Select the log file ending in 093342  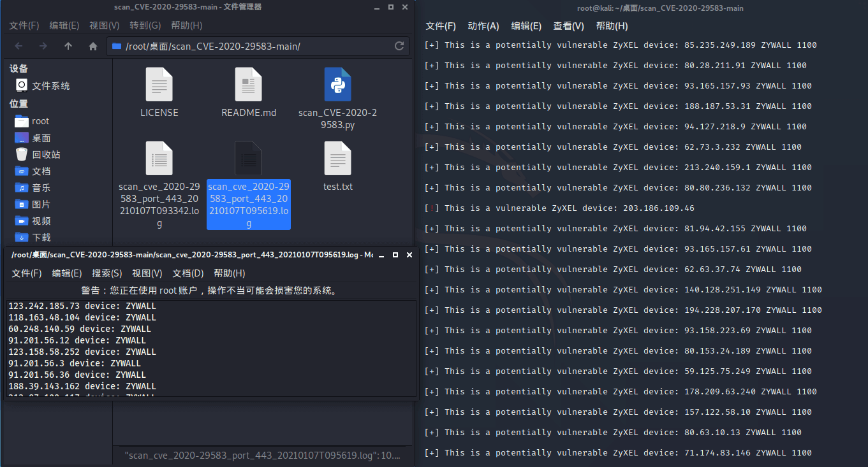(x=159, y=159)
